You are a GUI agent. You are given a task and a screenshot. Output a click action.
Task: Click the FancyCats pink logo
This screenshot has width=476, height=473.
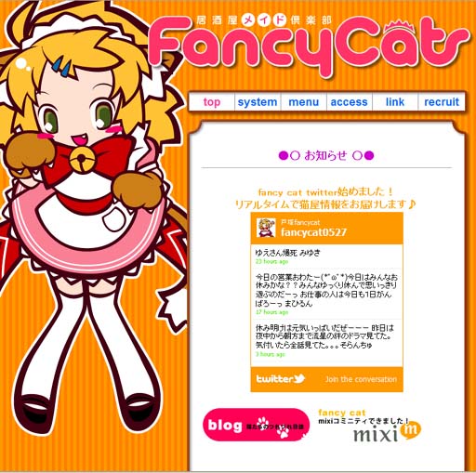point(308,45)
